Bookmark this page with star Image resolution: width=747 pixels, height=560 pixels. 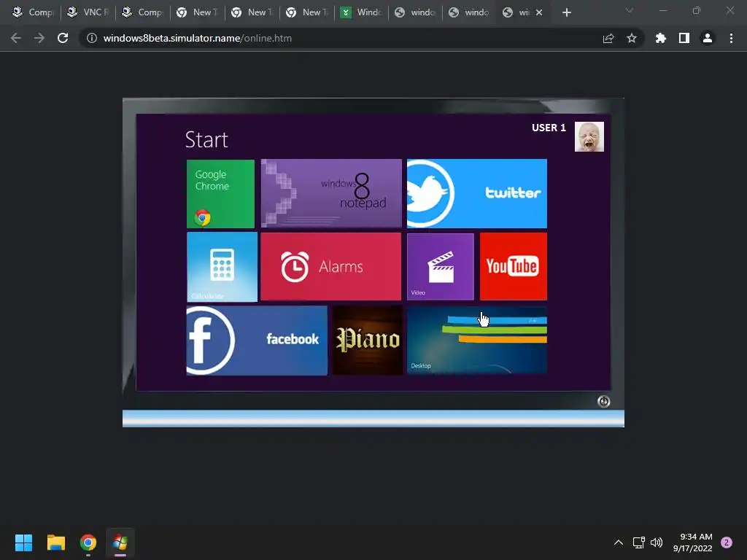[632, 38]
